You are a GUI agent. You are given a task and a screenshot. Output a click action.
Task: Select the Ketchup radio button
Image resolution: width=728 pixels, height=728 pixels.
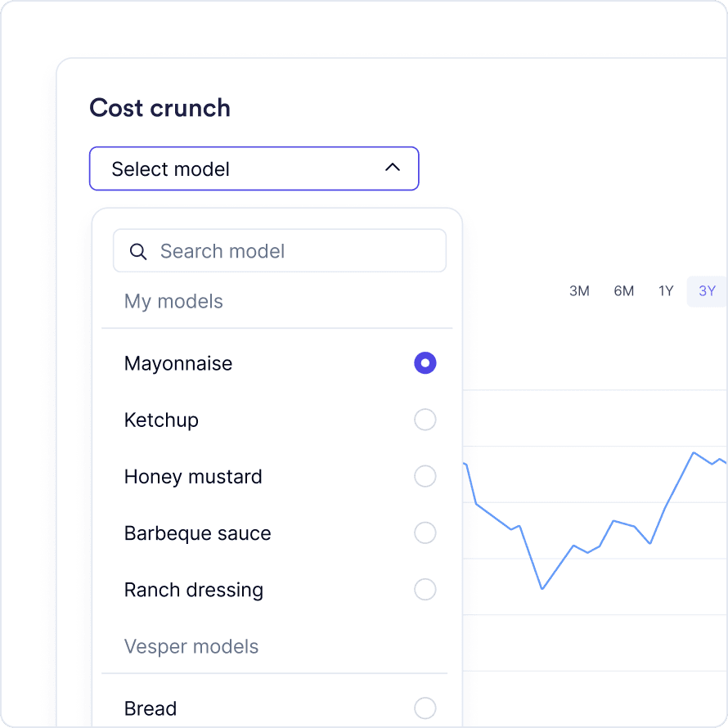point(425,420)
